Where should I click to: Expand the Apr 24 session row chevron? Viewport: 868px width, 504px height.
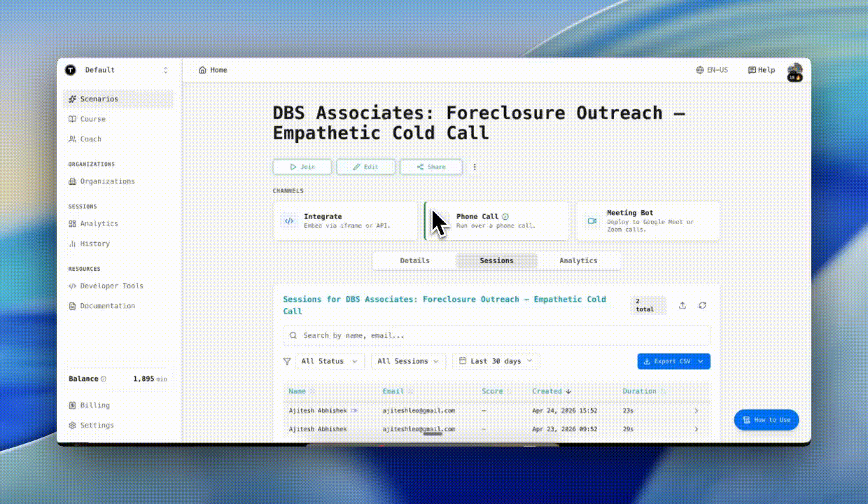[x=696, y=411]
